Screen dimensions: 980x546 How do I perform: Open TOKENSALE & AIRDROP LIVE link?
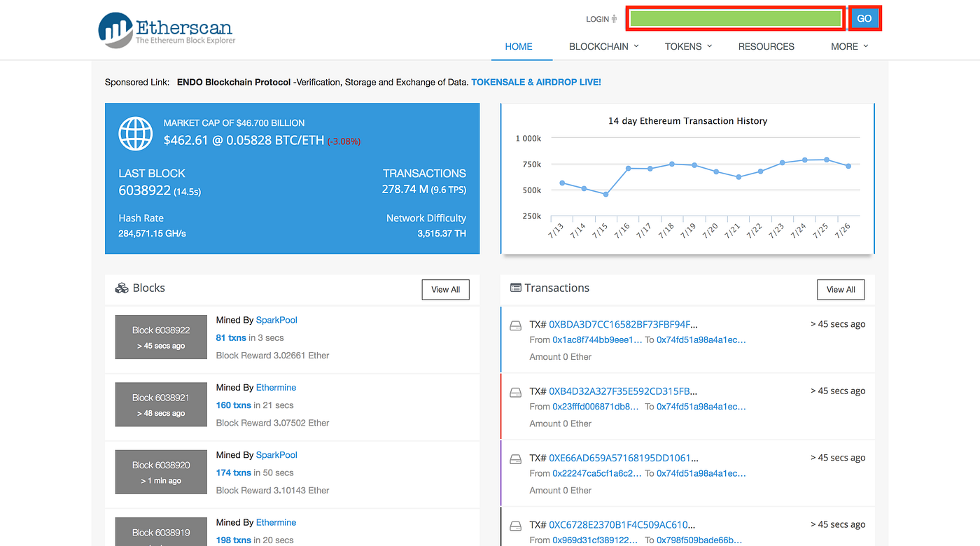pyautogui.click(x=536, y=82)
